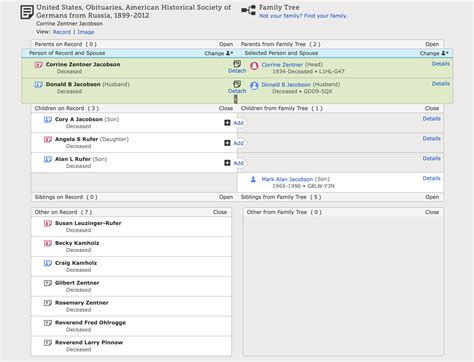The width and height of the screenshot is (474, 362).
Task: Select the name Cory A Jacobson
Action: (79, 119)
